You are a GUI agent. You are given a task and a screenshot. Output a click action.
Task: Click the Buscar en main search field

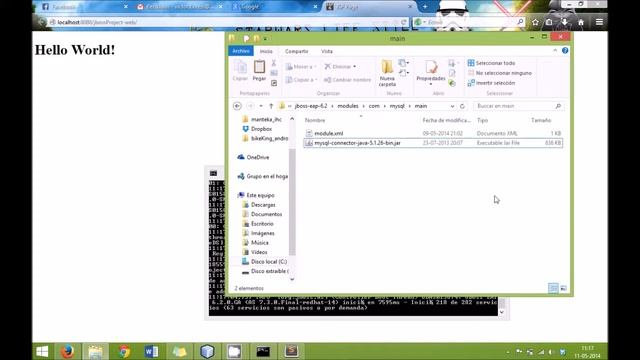coord(518,106)
